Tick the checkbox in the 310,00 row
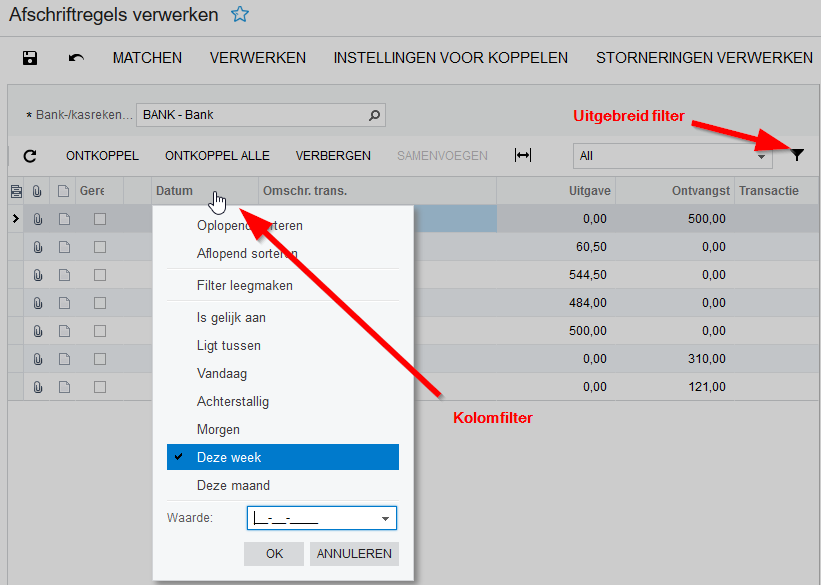The image size is (821, 585). pyautogui.click(x=99, y=359)
